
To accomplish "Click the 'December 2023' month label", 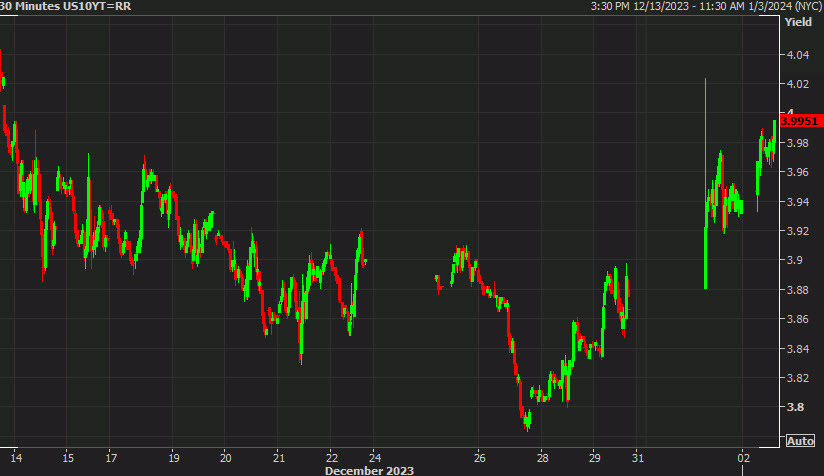I will click(369, 471).
